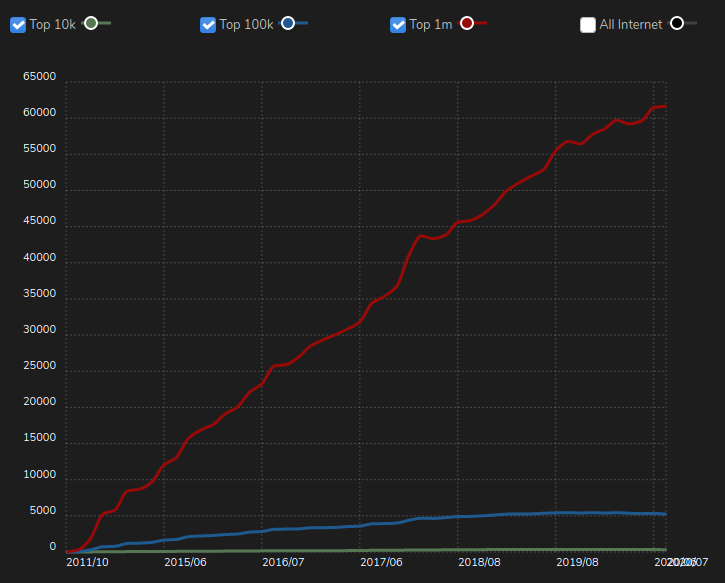Click the 5000 y-axis label

pyautogui.click(x=43, y=511)
